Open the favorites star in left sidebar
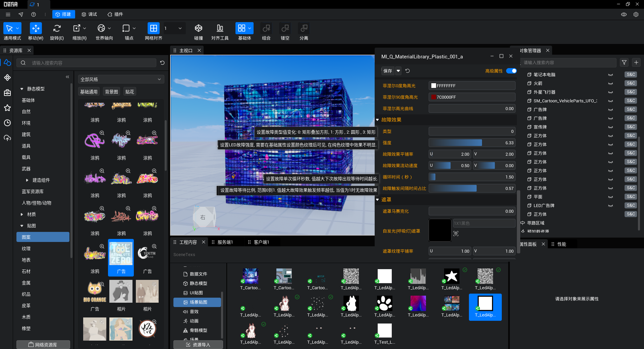Screen dimensions: 644x349 pos(7,108)
